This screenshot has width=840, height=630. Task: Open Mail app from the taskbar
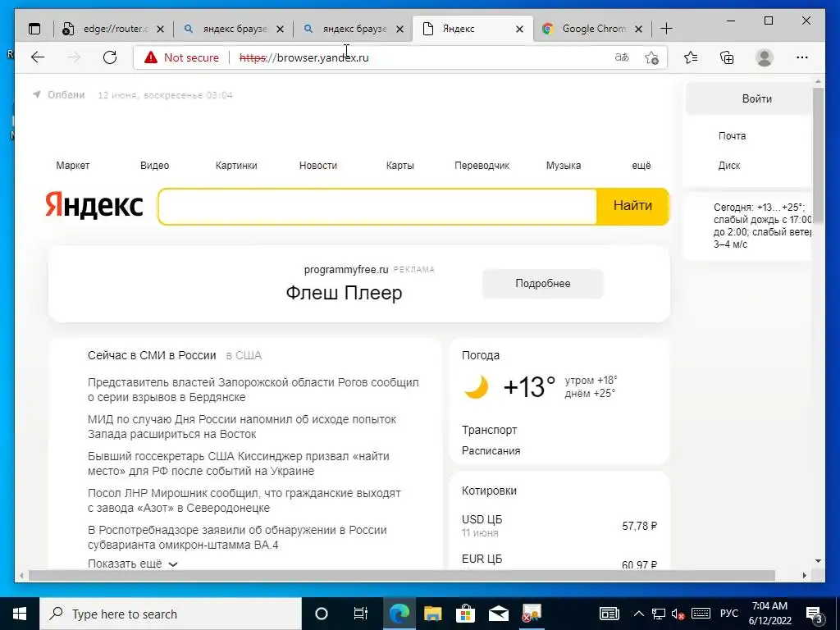click(x=498, y=614)
